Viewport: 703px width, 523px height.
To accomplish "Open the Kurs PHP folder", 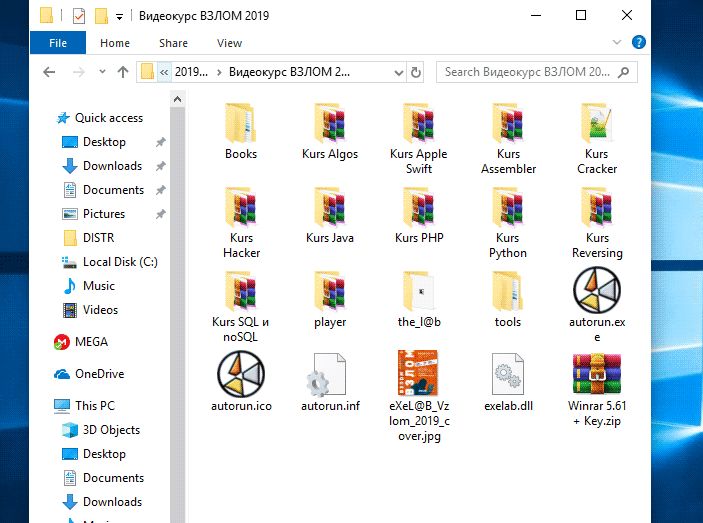I will point(419,216).
